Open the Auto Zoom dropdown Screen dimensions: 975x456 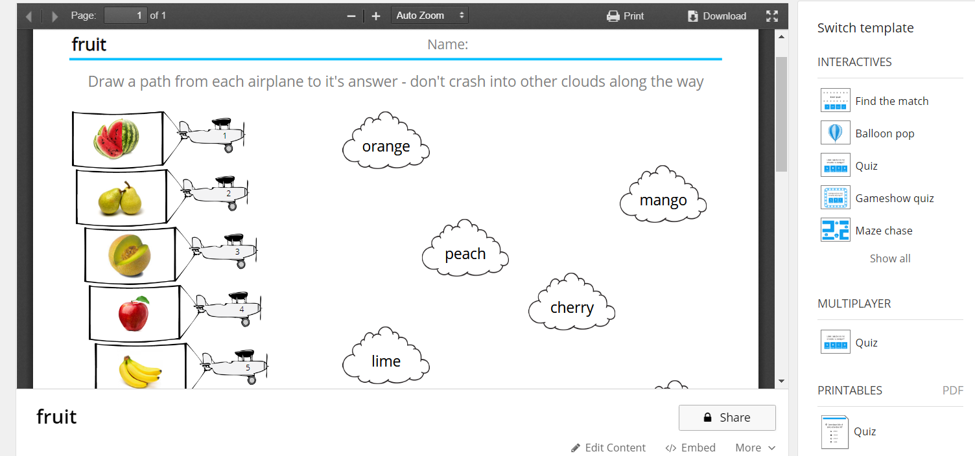(430, 16)
